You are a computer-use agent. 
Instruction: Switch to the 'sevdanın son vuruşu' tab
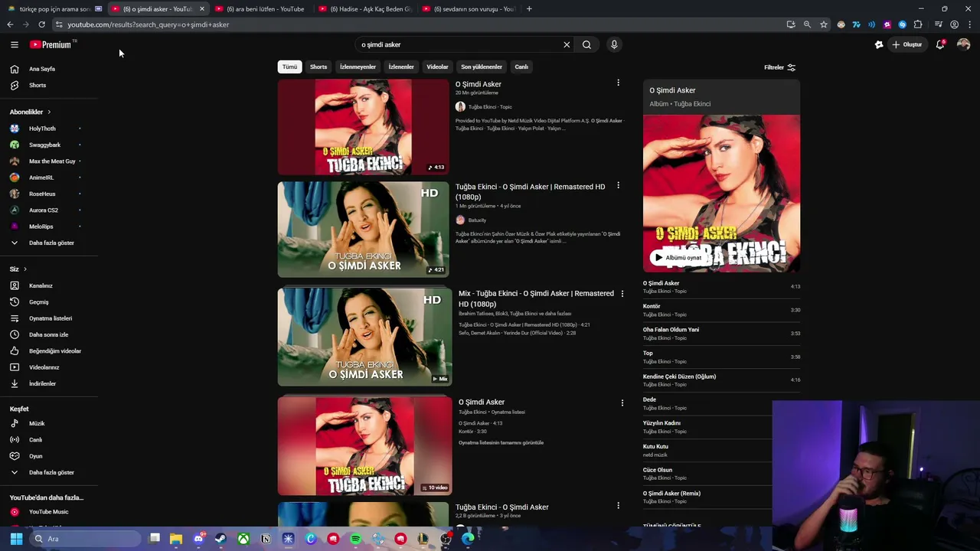coord(468,9)
